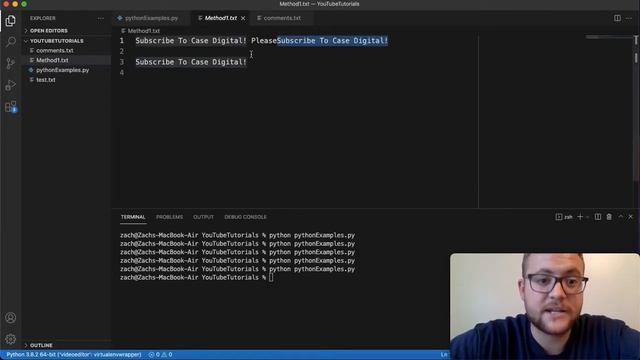Open pythonExamples.py in the file explorer

point(62,70)
